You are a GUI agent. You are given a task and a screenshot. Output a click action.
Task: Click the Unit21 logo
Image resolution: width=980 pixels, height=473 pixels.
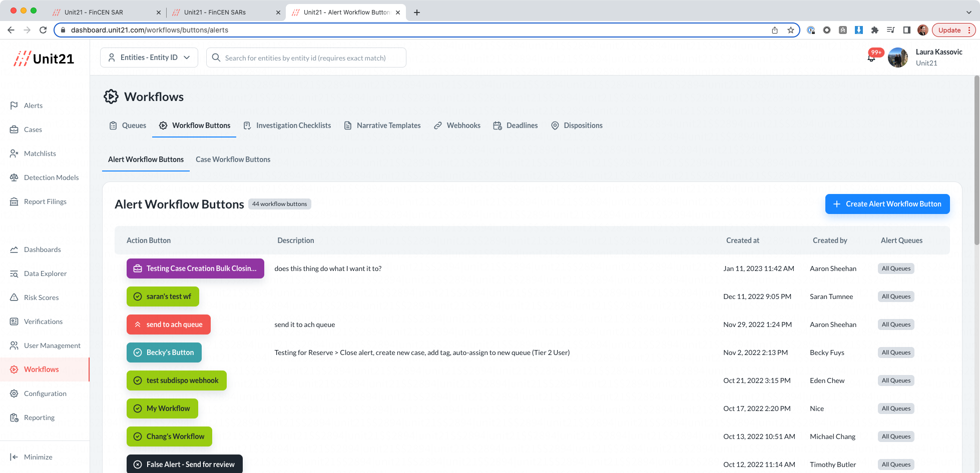click(44, 58)
